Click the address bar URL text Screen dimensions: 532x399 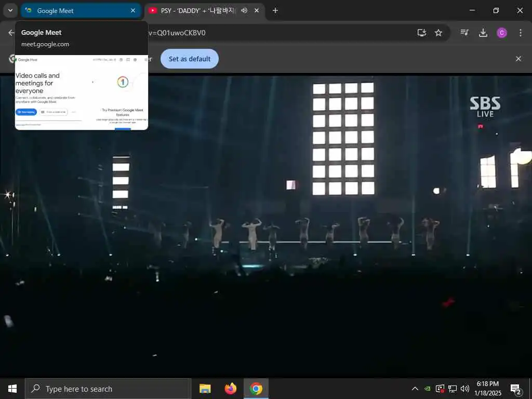(177, 33)
